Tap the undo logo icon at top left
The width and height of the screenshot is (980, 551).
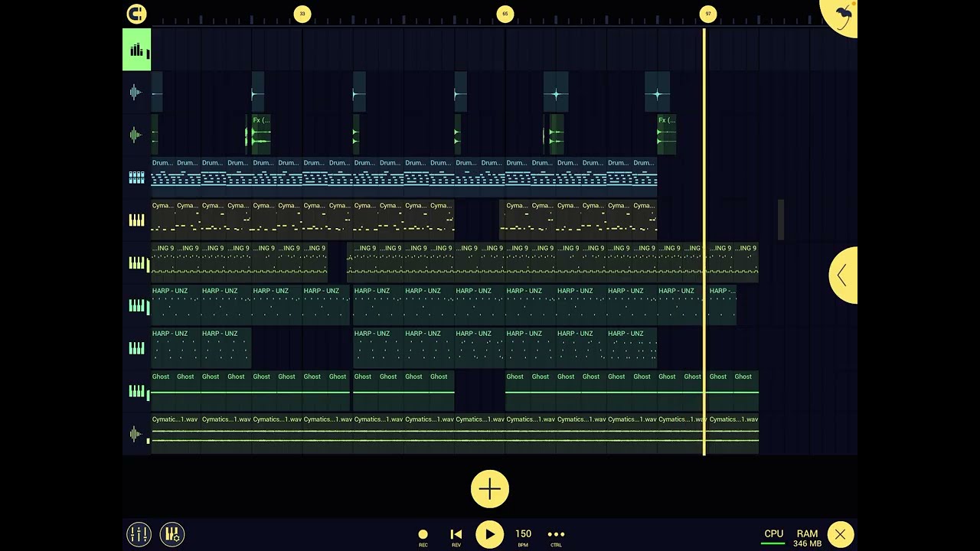tap(136, 14)
